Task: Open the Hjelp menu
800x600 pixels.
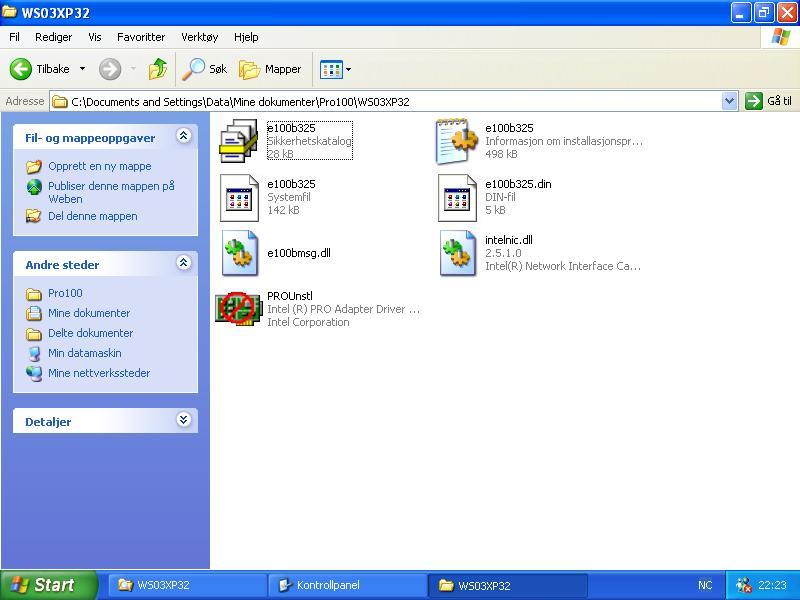Action: 246,37
